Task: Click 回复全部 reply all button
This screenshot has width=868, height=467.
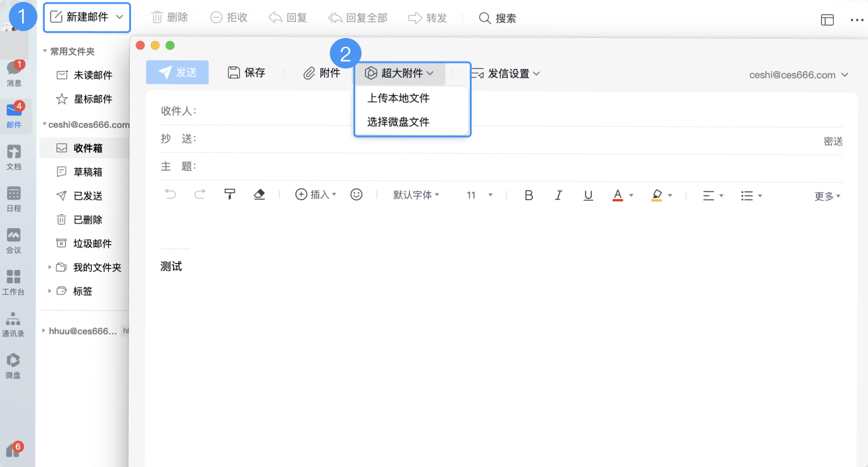Action: [x=358, y=18]
